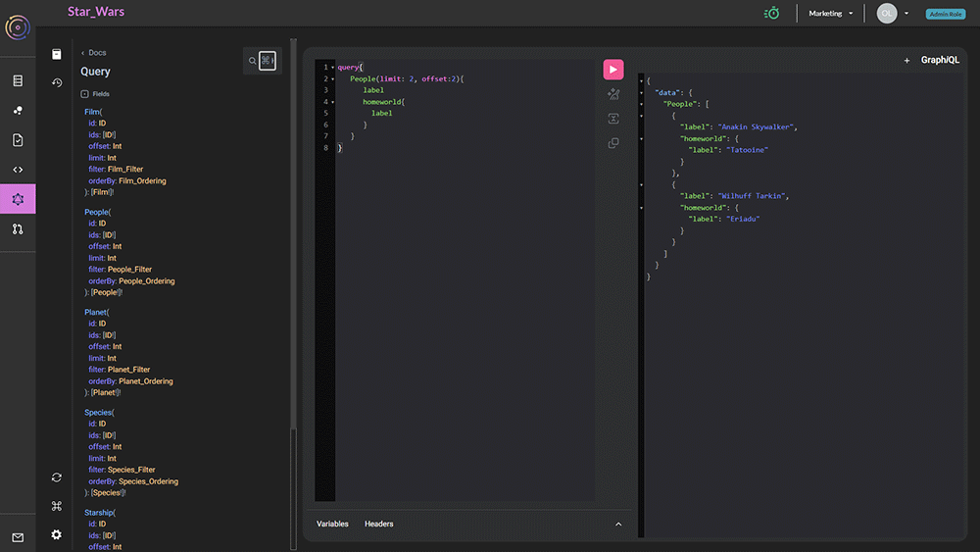The image size is (980, 552).
Task: Collapse the People line 2 fold arrow
Action: point(332,79)
